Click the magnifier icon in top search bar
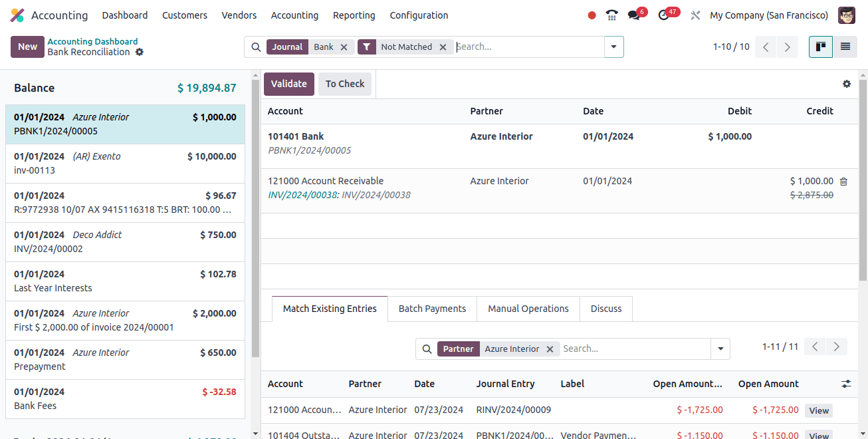This screenshot has height=439, width=868. (256, 47)
